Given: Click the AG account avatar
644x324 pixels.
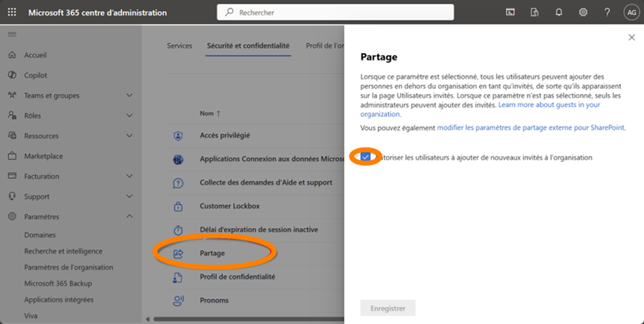Looking at the screenshot, I should pos(631,12).
